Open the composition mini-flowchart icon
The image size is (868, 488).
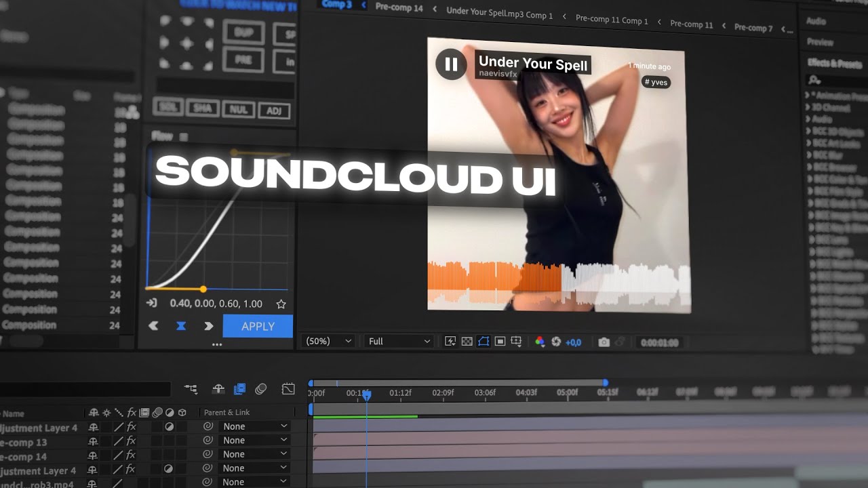coord(191,389)
